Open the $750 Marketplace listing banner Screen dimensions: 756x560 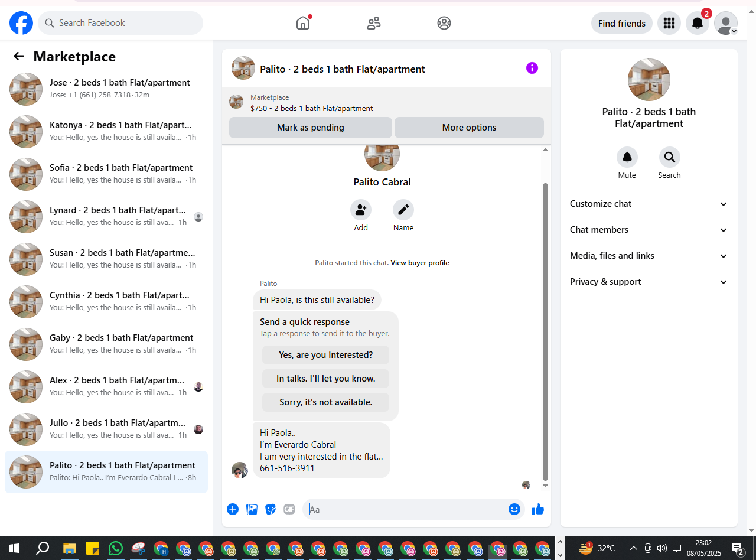click(386, 102)
